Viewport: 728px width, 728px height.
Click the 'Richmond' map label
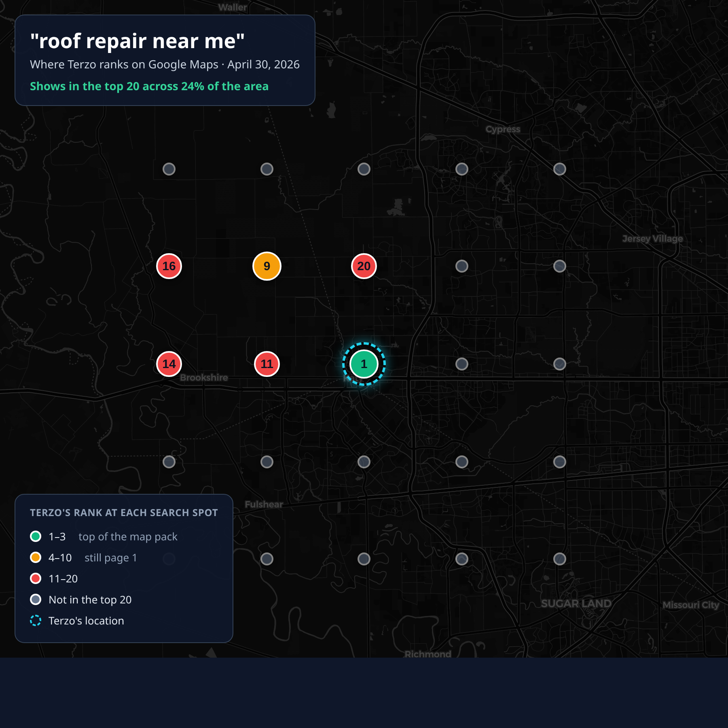(428, 654)
